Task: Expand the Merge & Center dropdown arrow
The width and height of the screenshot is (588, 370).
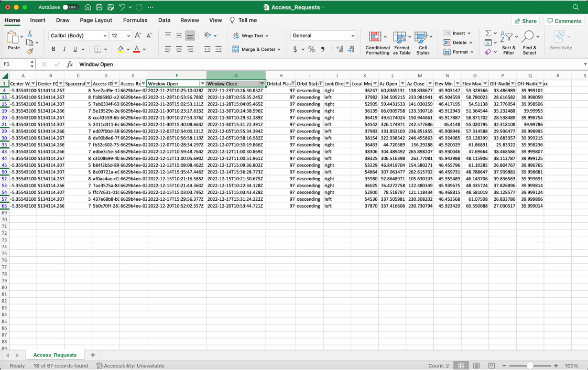Action: pos(279,49)
